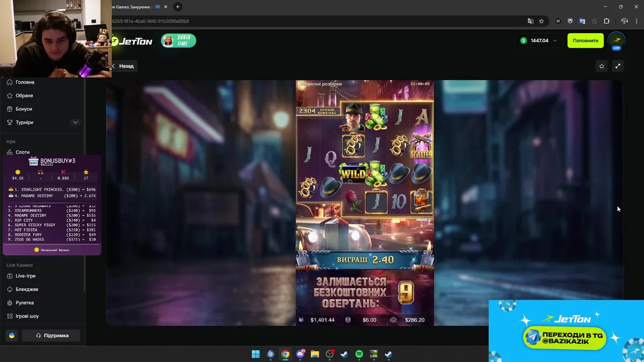
Task: Open the cat-face browser extension
Action: point(558,21)
